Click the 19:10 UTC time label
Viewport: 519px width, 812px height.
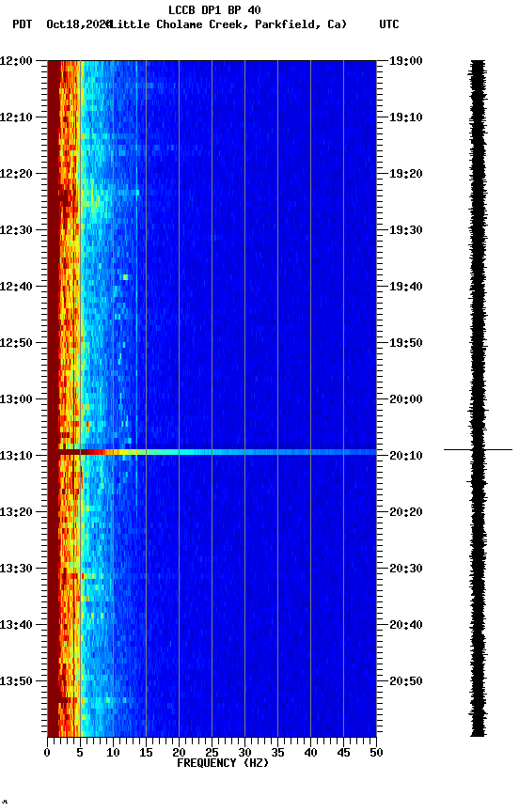pyautogui.click(x=406, y=117)
